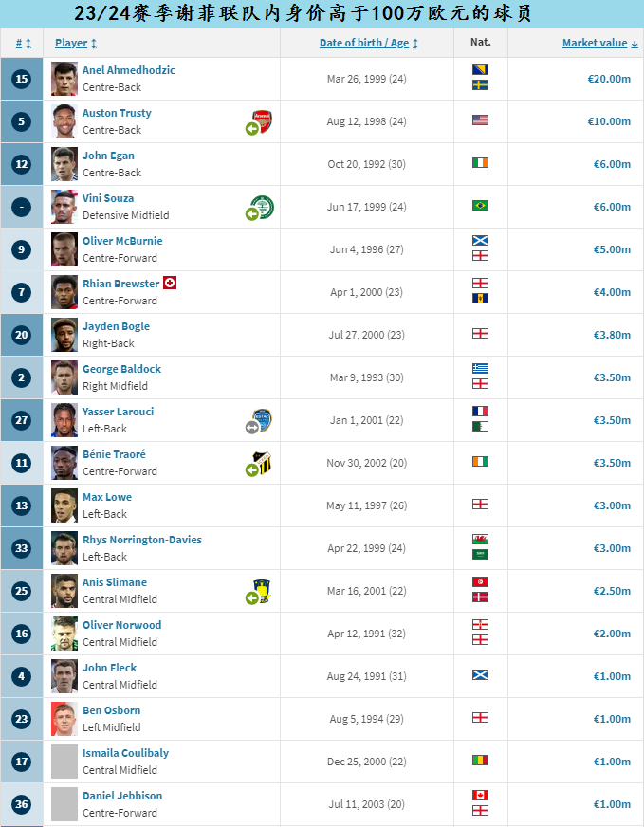
Task: Click the USA flag in Auston Trusty's row
Action: [480, 120]
